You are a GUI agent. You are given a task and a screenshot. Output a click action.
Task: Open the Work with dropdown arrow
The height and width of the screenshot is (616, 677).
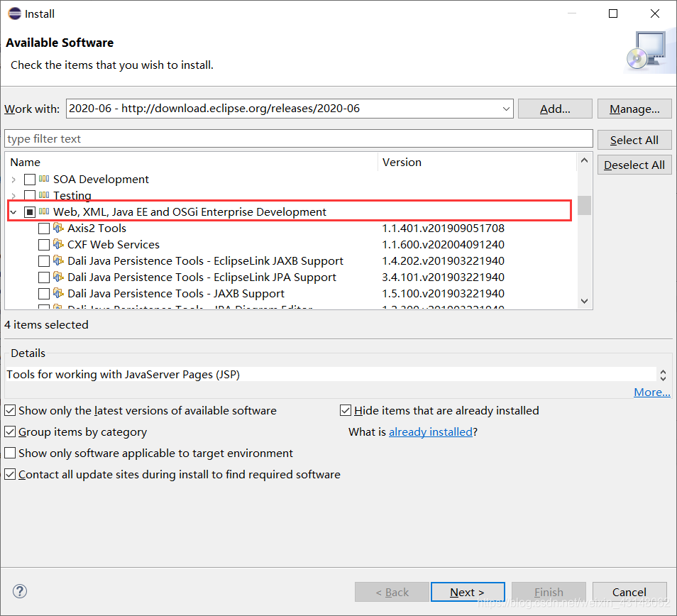[507, 109]
